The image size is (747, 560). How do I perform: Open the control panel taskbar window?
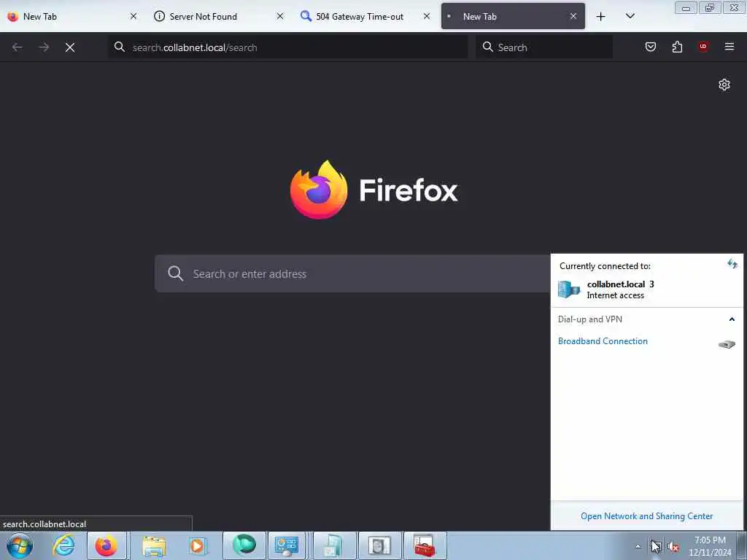pyautogui.click(x=286, y=545)
